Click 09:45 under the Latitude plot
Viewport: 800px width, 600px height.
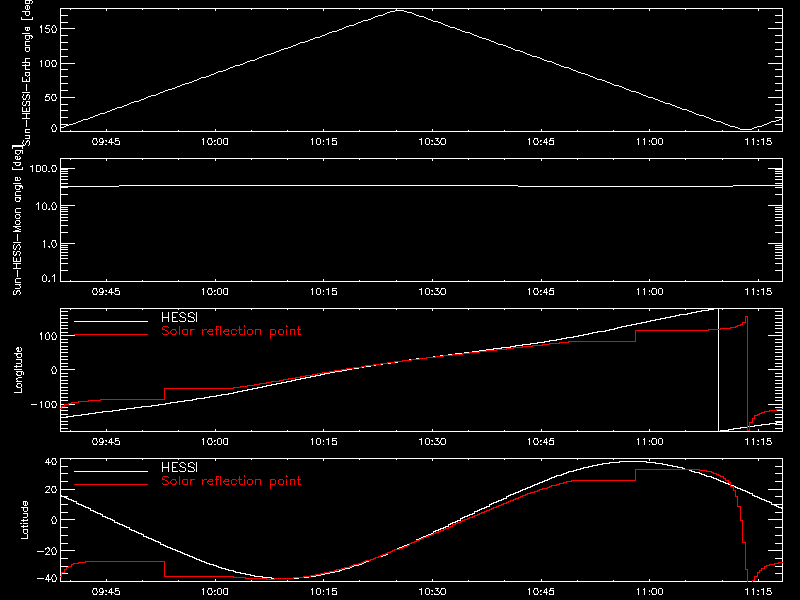point(106,592)
